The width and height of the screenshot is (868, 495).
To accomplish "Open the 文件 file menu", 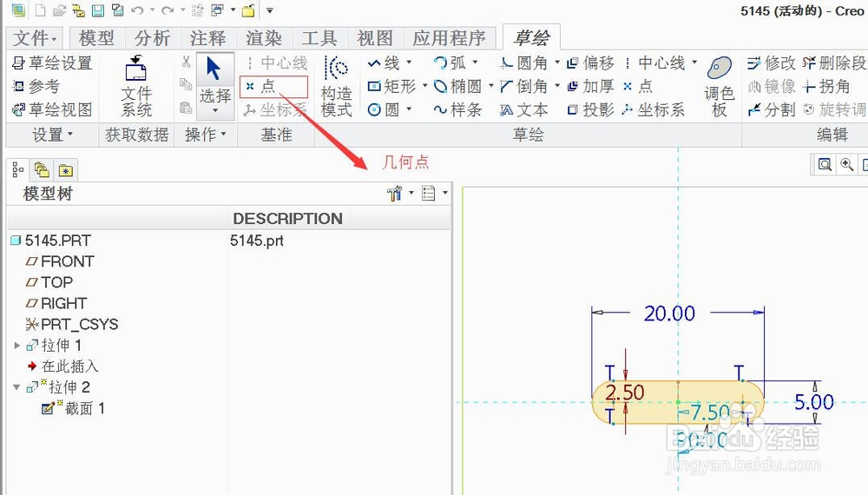I will tap(35, 38).
